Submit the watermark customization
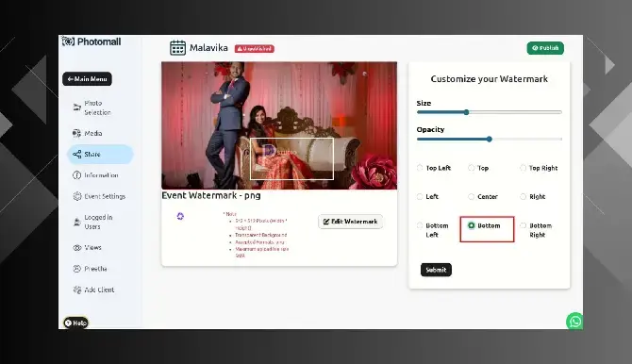This screenshot has height=364, width=632. [436, 270]
